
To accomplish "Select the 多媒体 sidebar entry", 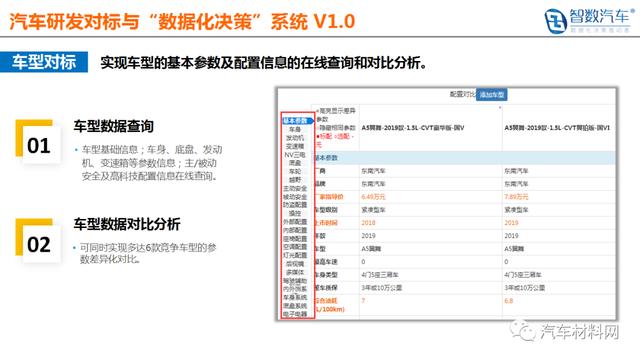I will click(x=295, y=272).
